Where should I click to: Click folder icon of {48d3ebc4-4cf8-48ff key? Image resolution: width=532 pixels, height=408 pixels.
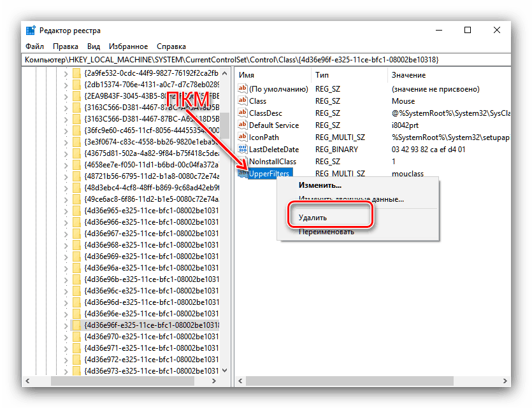(x=77, y=188)
